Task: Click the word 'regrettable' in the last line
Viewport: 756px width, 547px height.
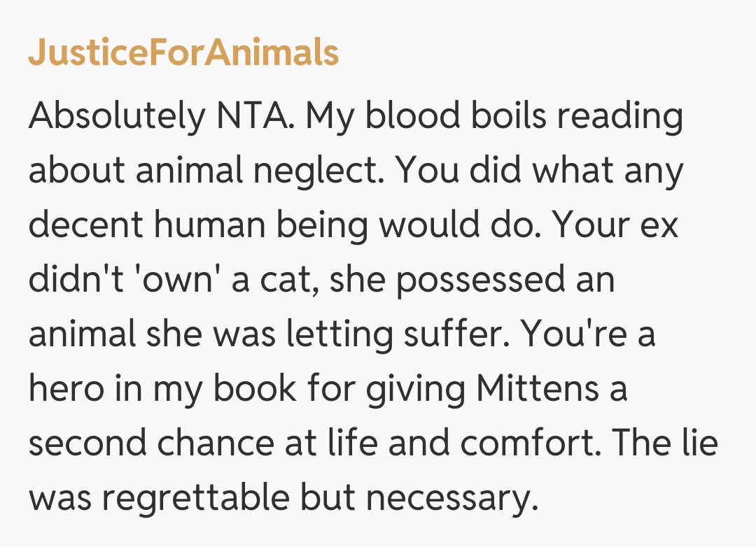Action: tap(203, 499)
